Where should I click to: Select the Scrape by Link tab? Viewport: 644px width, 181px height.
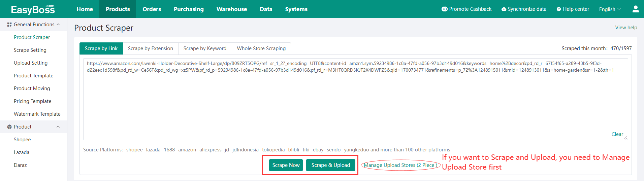click(101, 48)
